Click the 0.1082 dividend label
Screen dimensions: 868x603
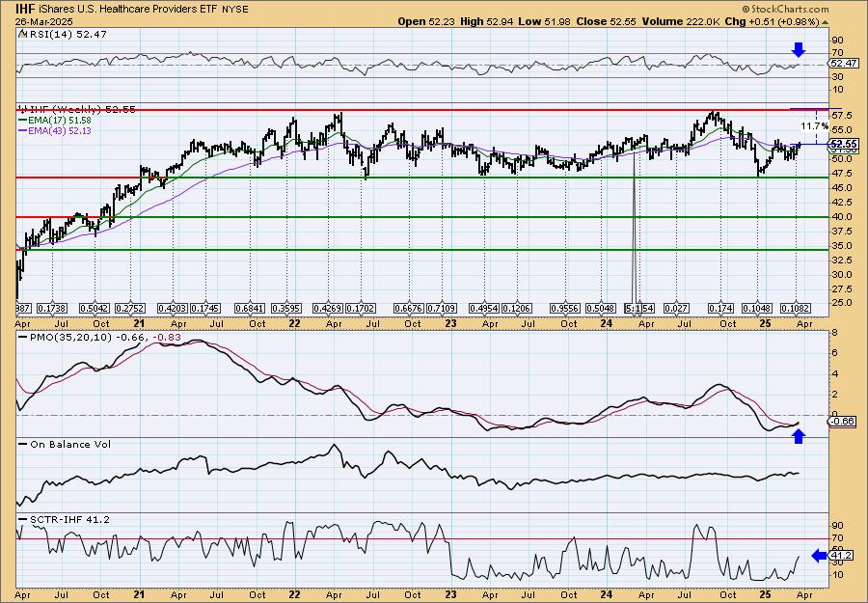[796, 308]
